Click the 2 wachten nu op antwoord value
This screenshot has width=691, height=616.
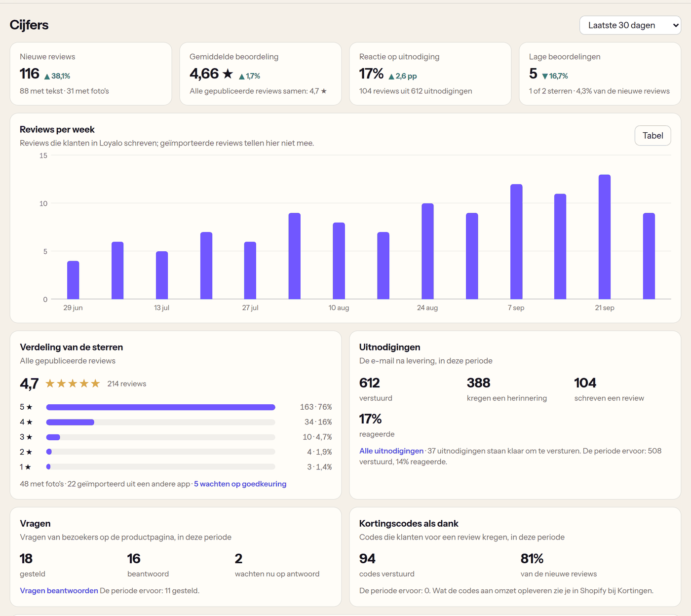(x=238, y=559)
